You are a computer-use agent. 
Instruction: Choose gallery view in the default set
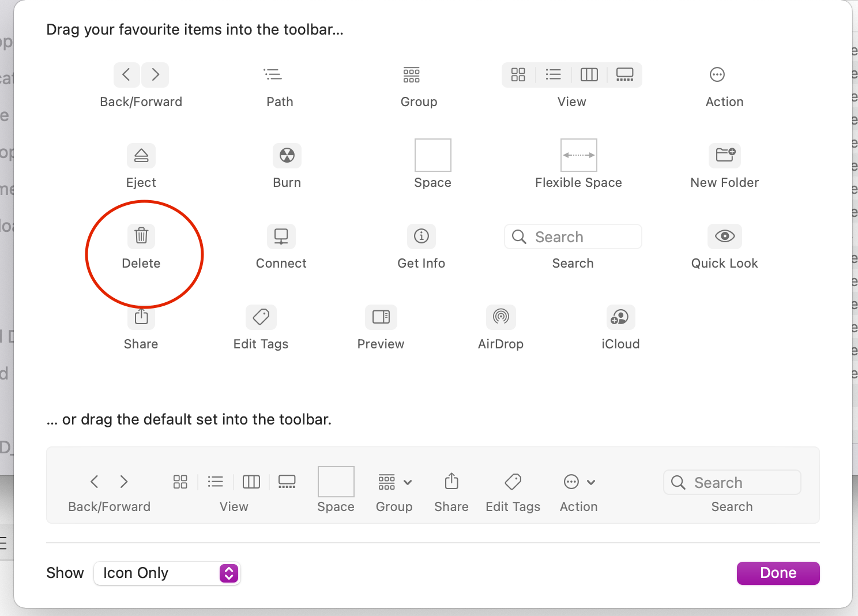[287, 482]
